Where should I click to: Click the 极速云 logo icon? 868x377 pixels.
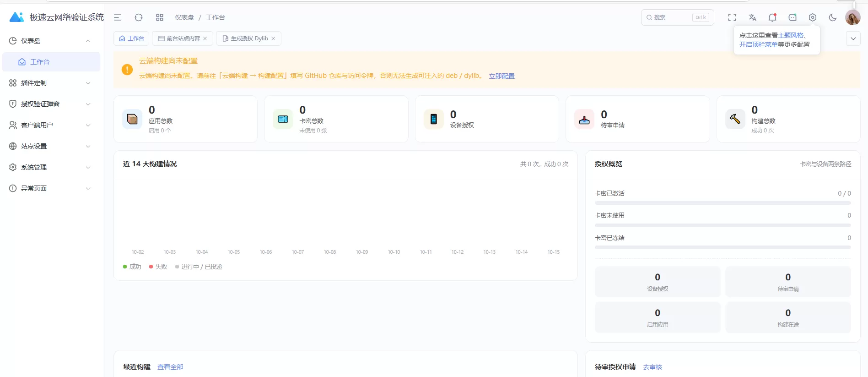17,17
